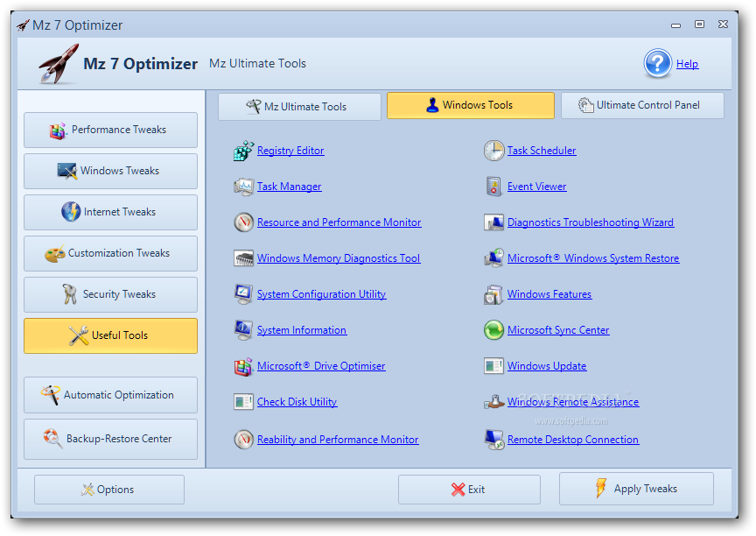Screen dimensions: 756x536
Task: Click the Exit button
Action: point(469,490)
